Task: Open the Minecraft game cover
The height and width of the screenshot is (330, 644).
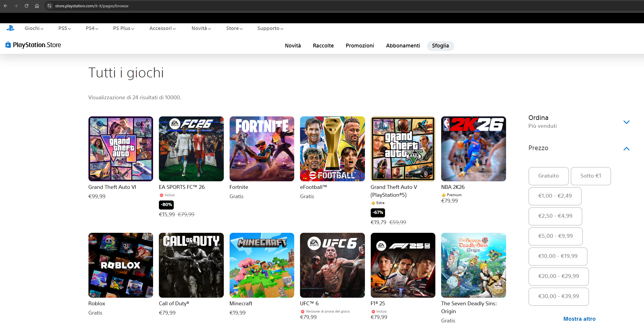Action: point(262,265)
